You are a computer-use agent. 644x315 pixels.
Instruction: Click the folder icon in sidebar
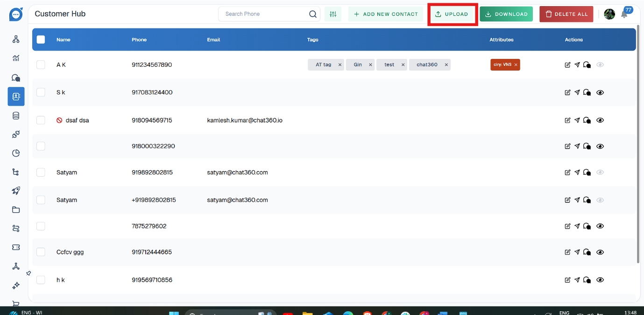click(16, 209)
